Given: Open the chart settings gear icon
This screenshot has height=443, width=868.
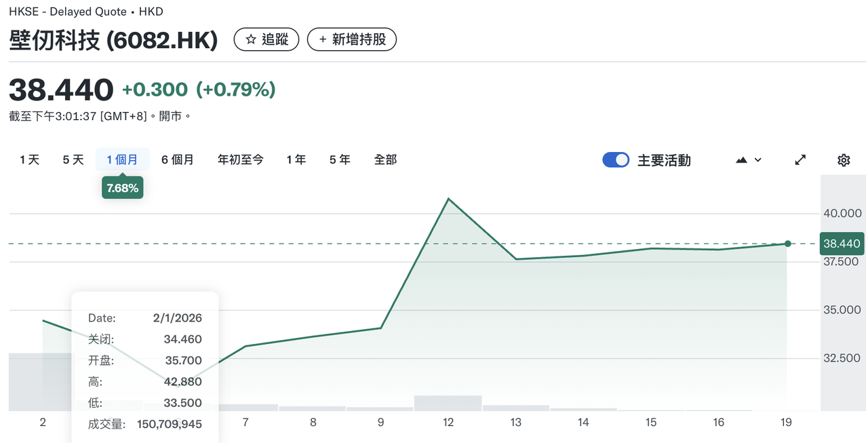Looking at the screenshot, I should coord(843,159).
